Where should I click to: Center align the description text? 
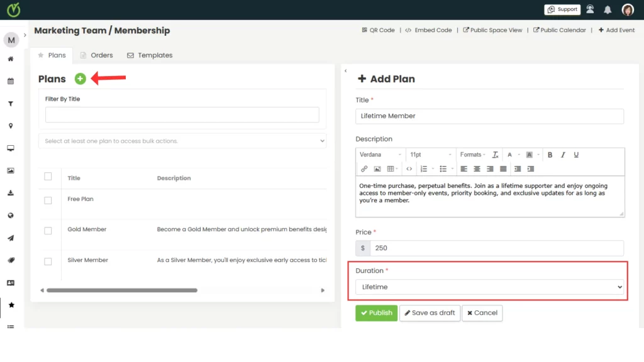pos(477,168)
